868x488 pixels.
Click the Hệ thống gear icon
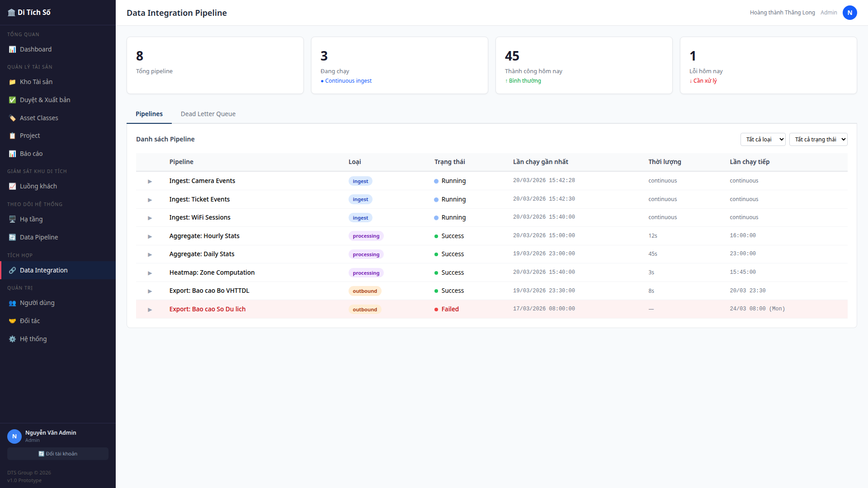12,339
